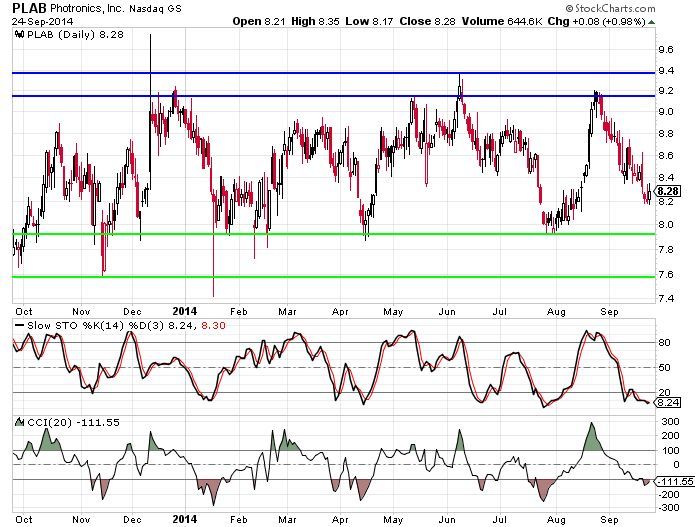Viewport: 695px width, 527px height.
Task: Click the Aug label under price chart
Action: pyautogui.click(x=556, y=311)
